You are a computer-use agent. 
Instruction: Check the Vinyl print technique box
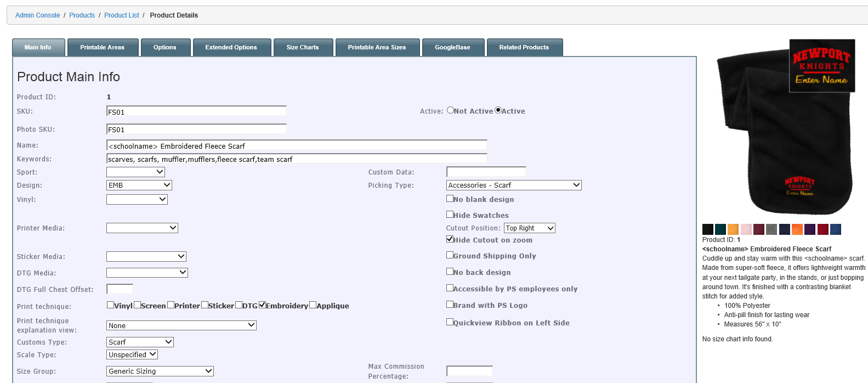[x=110, y=305]
